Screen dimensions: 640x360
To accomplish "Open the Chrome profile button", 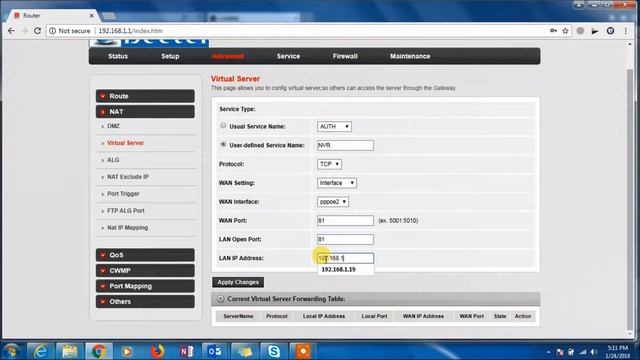I will click(579, 5).
